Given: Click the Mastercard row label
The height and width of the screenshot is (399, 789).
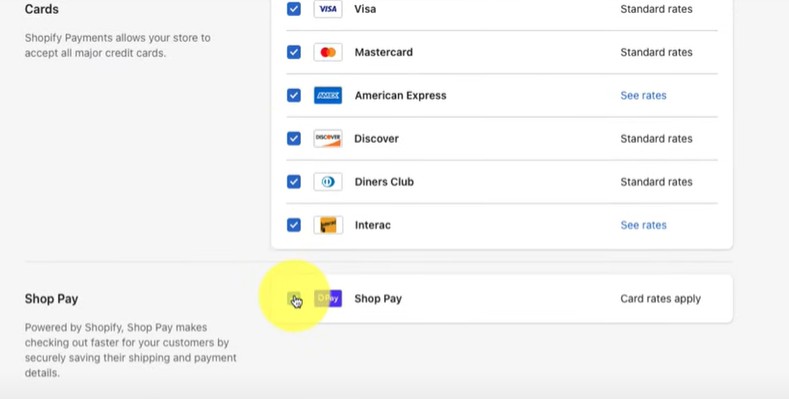Looking at the screenshot, I should (383, 52).
